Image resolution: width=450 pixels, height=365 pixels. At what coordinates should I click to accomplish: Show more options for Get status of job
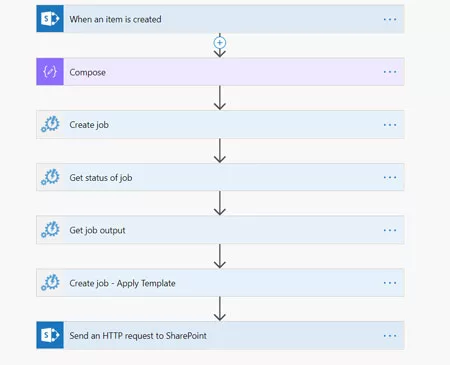(390, 177)
